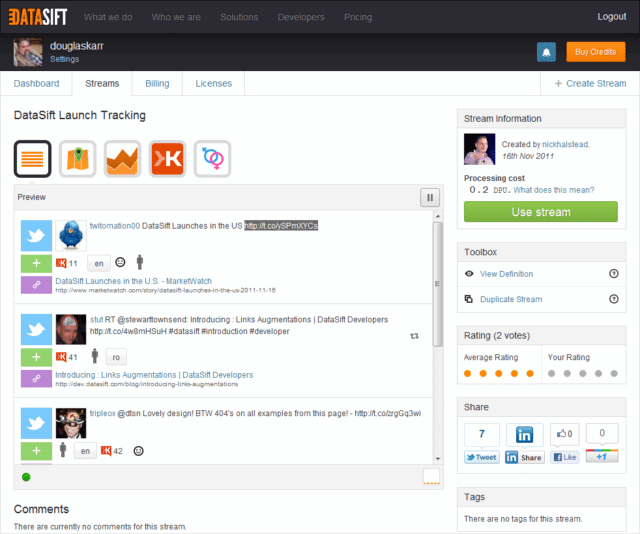Set your rating to one dot

tap(551, 374)
